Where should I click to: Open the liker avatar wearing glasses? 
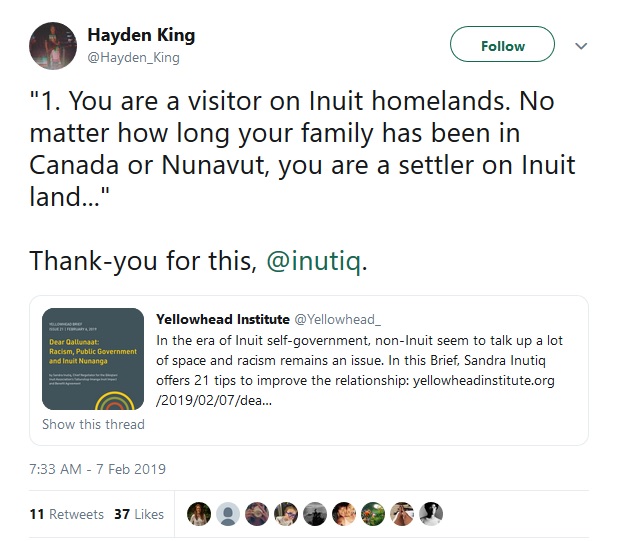point(286,514)
